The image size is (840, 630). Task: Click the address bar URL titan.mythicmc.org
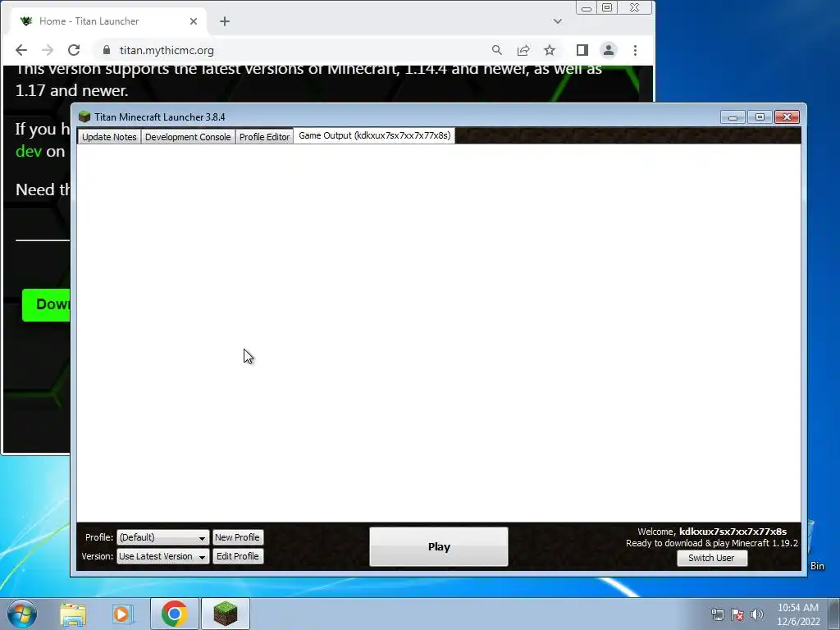tap(167, 50)
